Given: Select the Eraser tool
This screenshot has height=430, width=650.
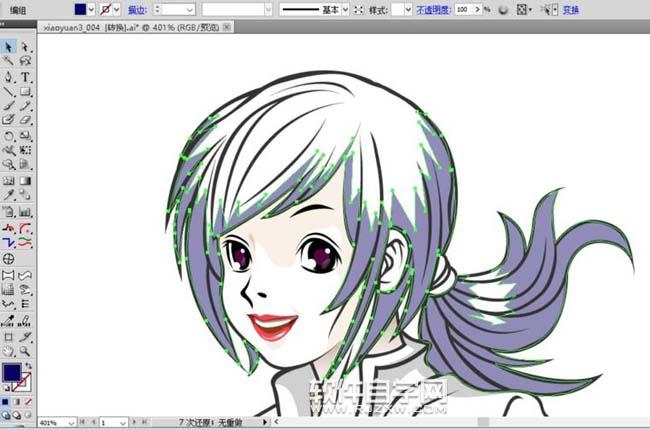Looking at the screenshot, I should pos(25,120).
